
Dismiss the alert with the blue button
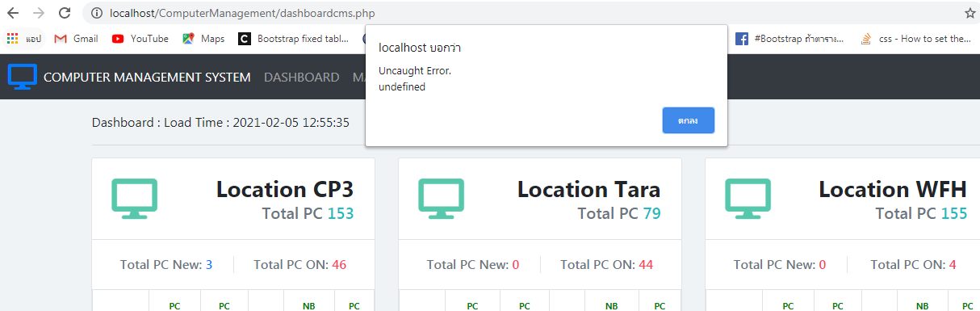click(x=688, y=120)
